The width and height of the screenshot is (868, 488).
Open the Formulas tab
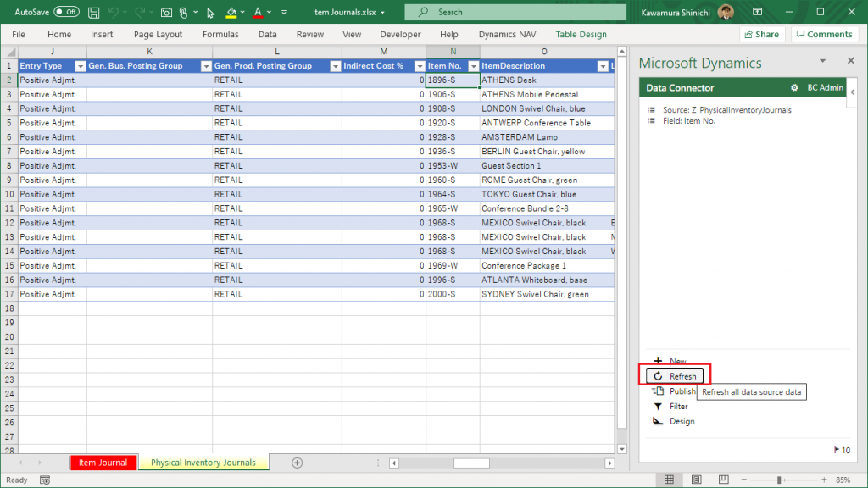[x=220, y=34]
